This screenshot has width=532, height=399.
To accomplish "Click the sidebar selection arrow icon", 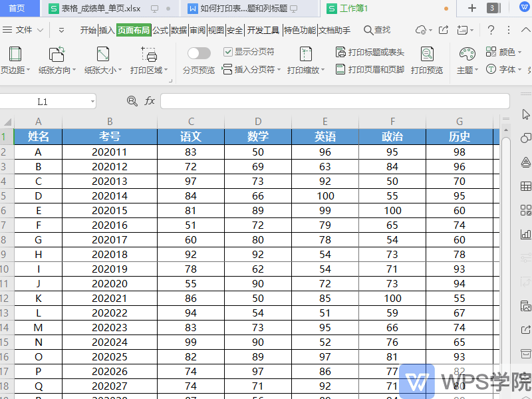I will tap(525, 114).
